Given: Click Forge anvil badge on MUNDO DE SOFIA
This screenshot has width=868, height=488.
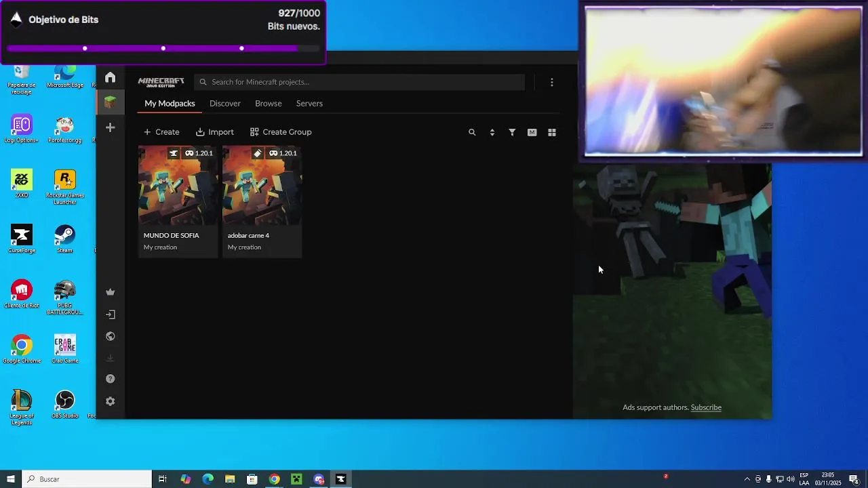Looking at the screenshot, I should [174, 153].
